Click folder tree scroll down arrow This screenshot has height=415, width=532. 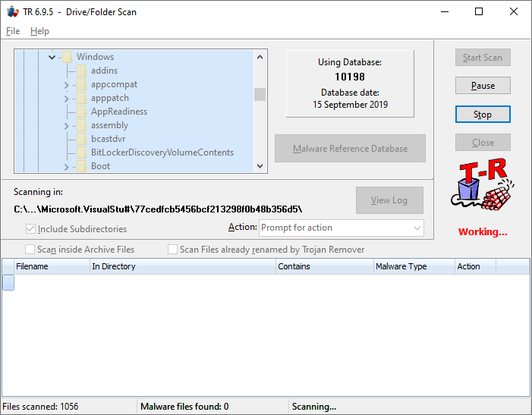pos(260,166)
